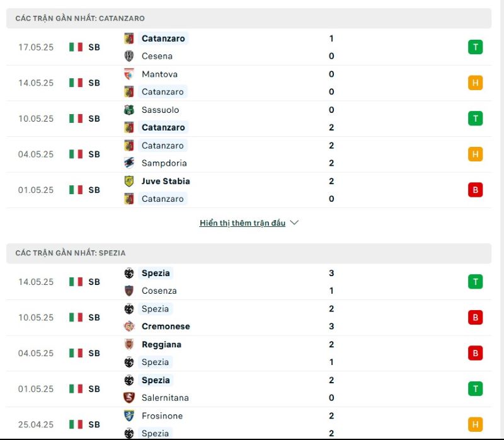Click red B badge for Juve Stabia match
Screen dimensions: 504x440
[x=475, y=190]
